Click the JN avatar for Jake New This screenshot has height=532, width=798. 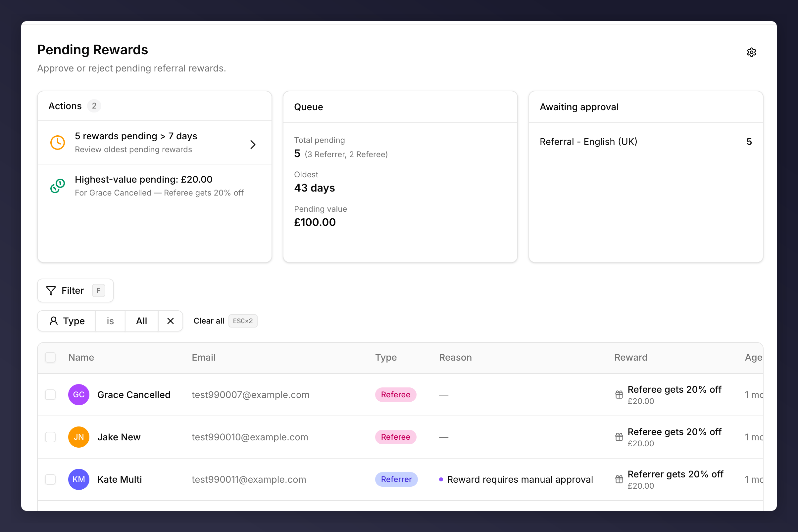pyautogui.click(x=79, y=437)
